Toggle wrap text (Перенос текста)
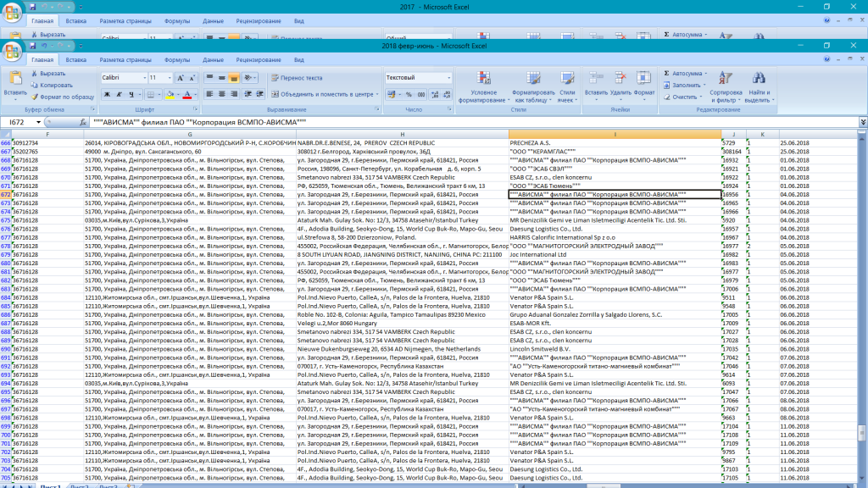The height and width of the screenshot is (488, 868). pyautogui.click(x=297, y=78)
